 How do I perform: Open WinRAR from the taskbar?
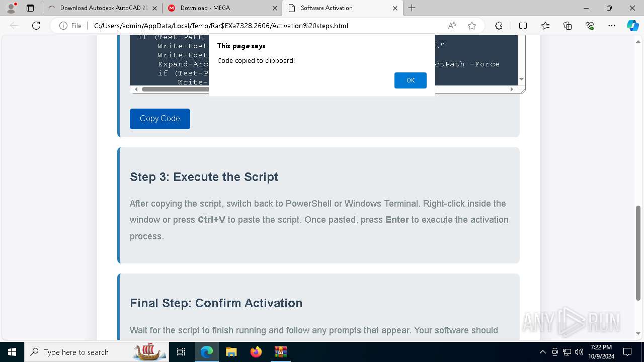coord(280,352)
